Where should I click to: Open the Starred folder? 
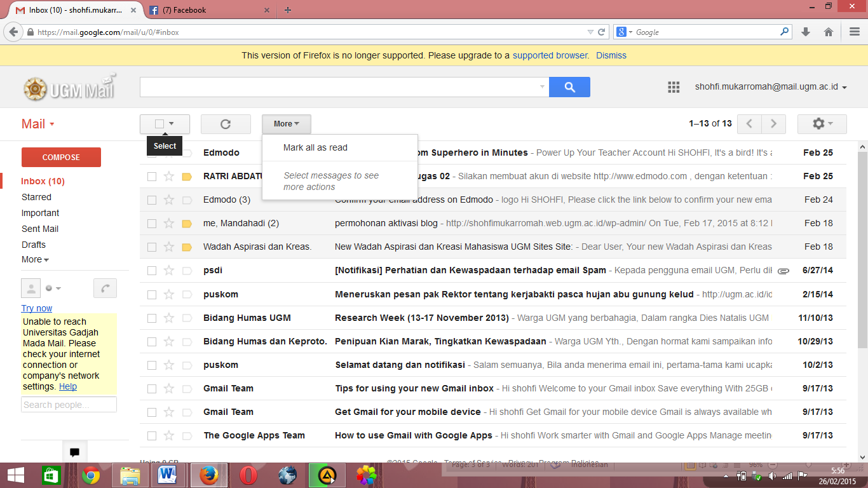point(36,197)
